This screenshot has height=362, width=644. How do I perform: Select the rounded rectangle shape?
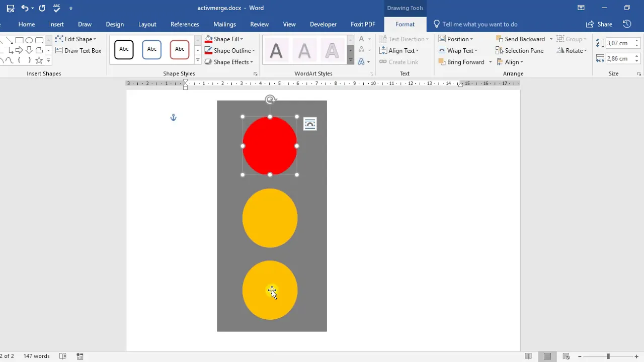coord(39,40)
